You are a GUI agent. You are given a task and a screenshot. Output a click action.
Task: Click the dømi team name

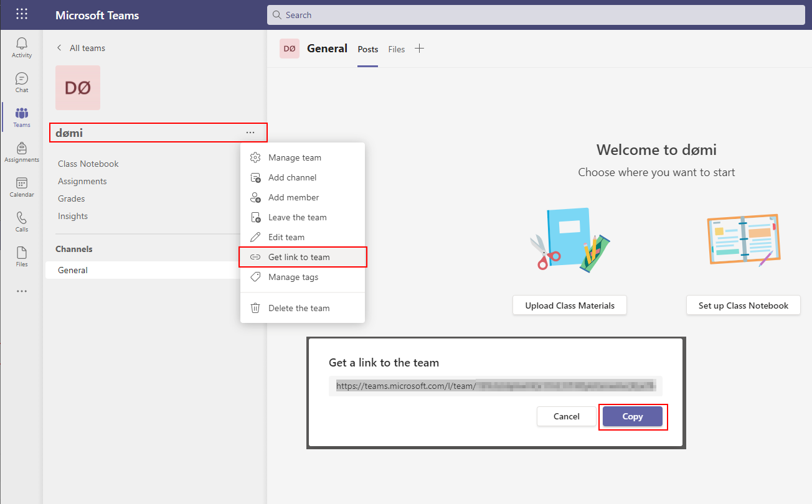(x=69, y=133)
